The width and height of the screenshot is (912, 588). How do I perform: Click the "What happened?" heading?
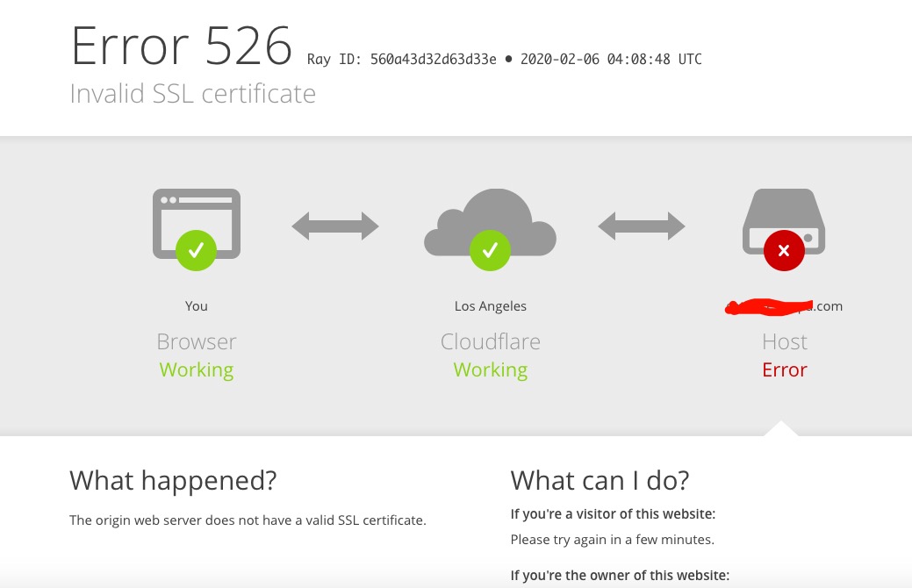coord(173,480)
